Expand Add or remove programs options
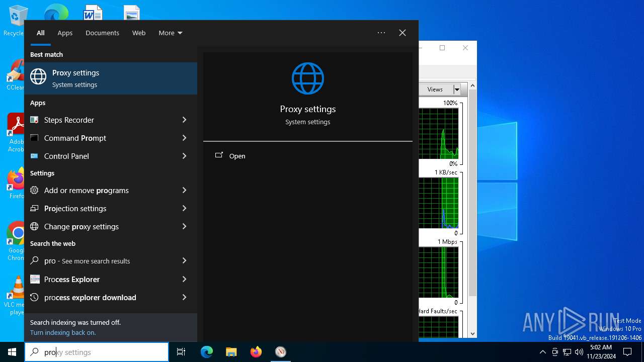Screen dimensions: 644x362 pyautogui.click(x=184, y=190)
